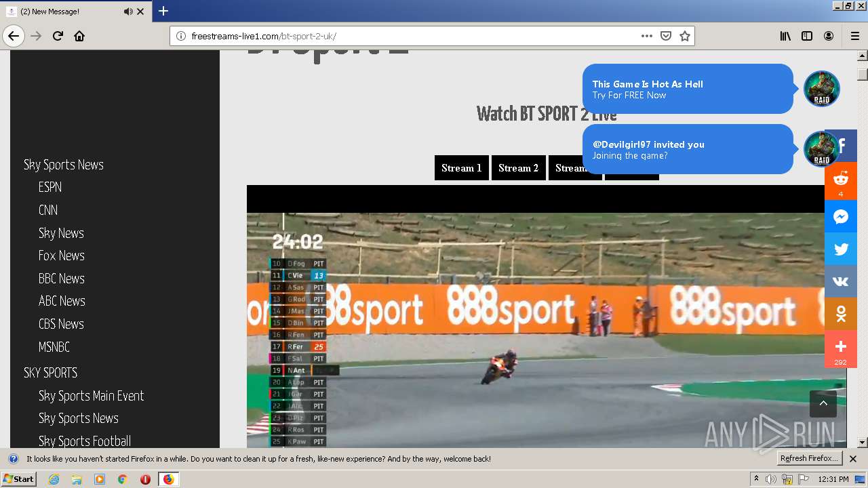This screenshot has height=488, width=868.
Task: Open CNN channel link
Action: click(x=48, y=210)
